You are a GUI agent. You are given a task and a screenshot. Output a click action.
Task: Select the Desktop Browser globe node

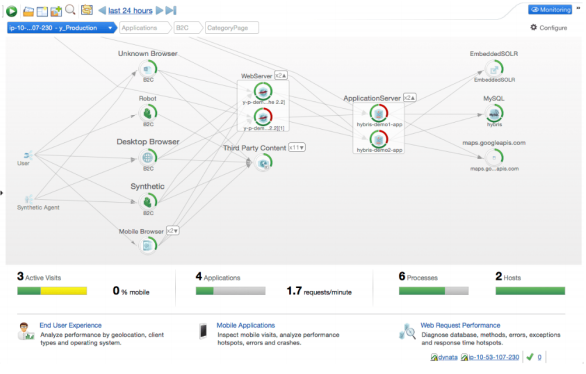pyautogui.click(x=148, y=158)
